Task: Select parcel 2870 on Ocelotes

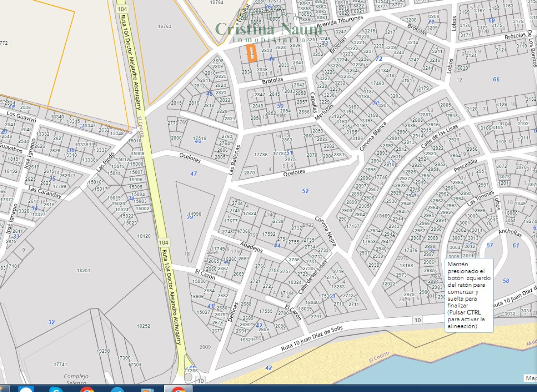Action: click(x=249, y=173)
